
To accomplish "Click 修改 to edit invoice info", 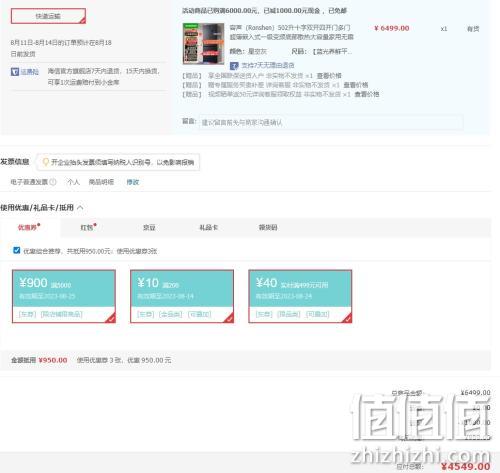I will click(133, 182).
